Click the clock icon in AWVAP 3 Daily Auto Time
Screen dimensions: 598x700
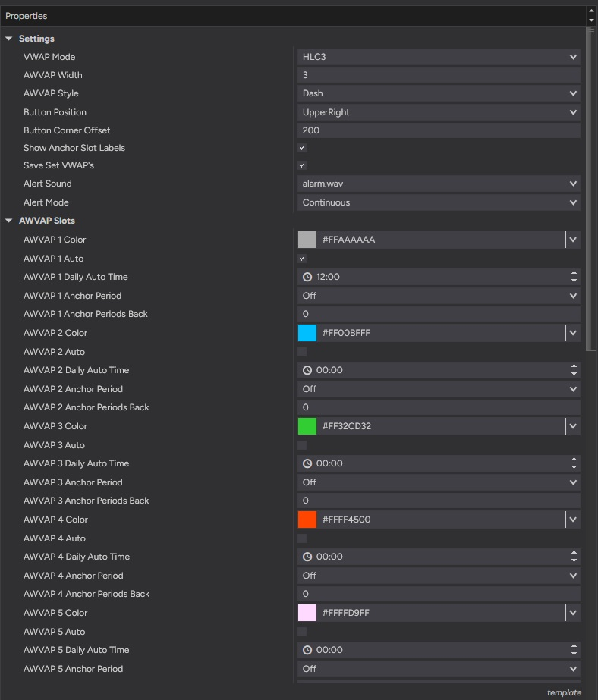pyautogui.click(x=307, y=463)
